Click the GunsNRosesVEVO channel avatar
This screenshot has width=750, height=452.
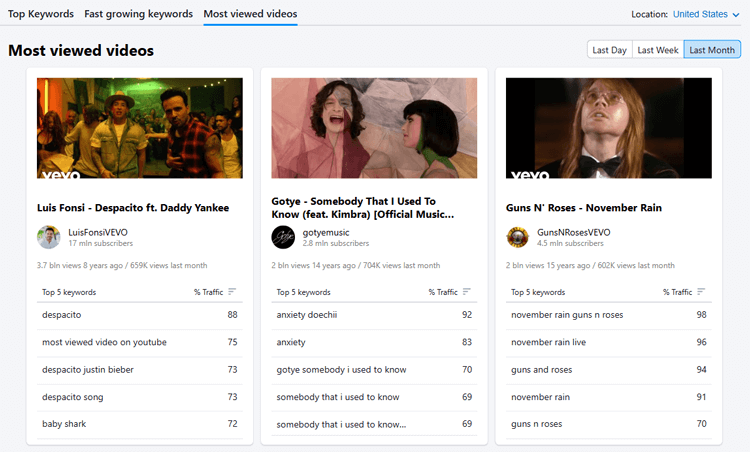coord(518,237)
